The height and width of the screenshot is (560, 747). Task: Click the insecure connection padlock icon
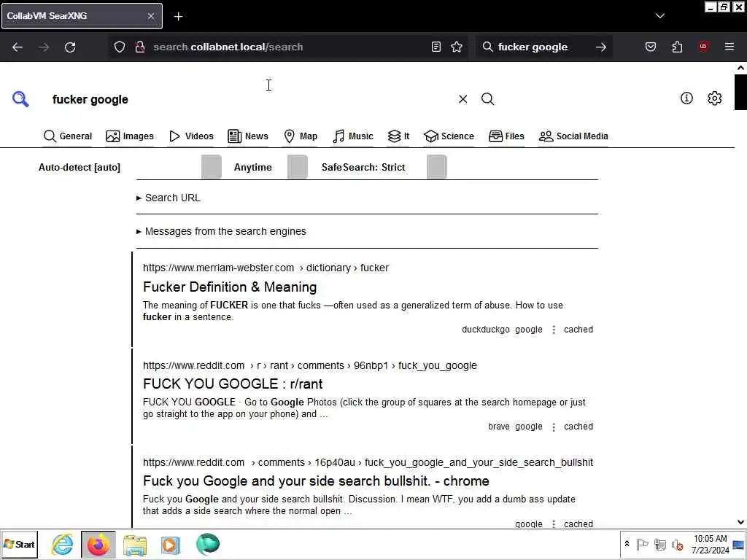pyautogui.click(x=140, y=47)
